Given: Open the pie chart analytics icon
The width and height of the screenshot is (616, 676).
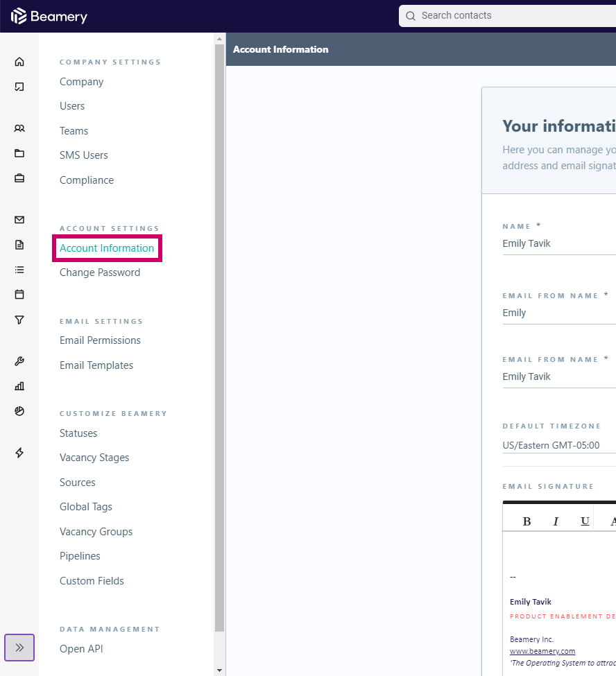Looking at the screenshot, I should tap(19, 411).
